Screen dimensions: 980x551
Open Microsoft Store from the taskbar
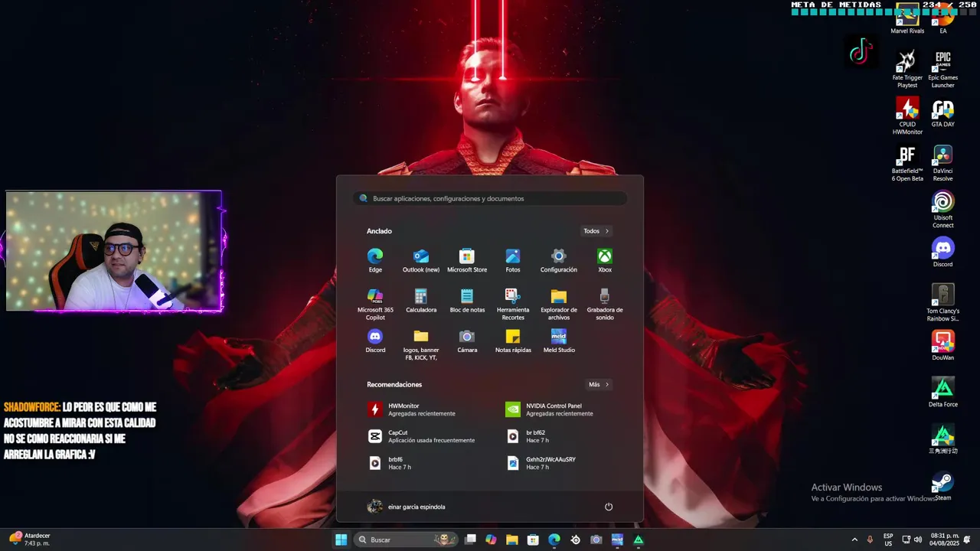[533, 540]
